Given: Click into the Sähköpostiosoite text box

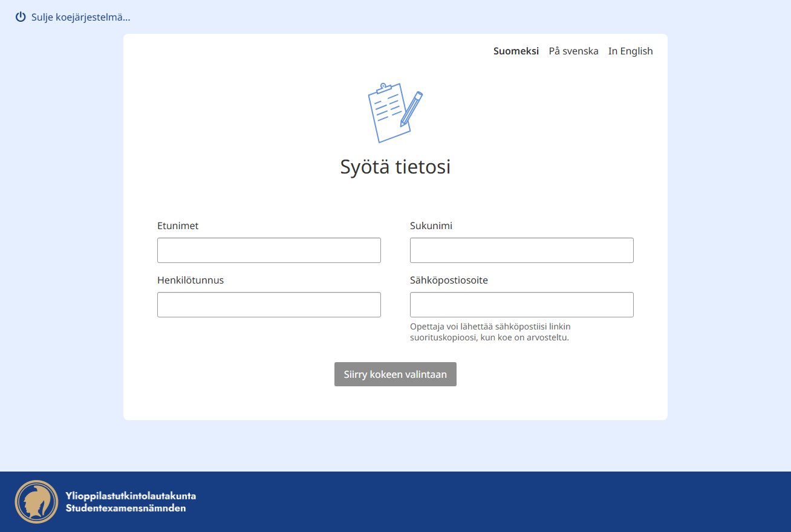Looking at the screenshot, I should click(521, 305).
